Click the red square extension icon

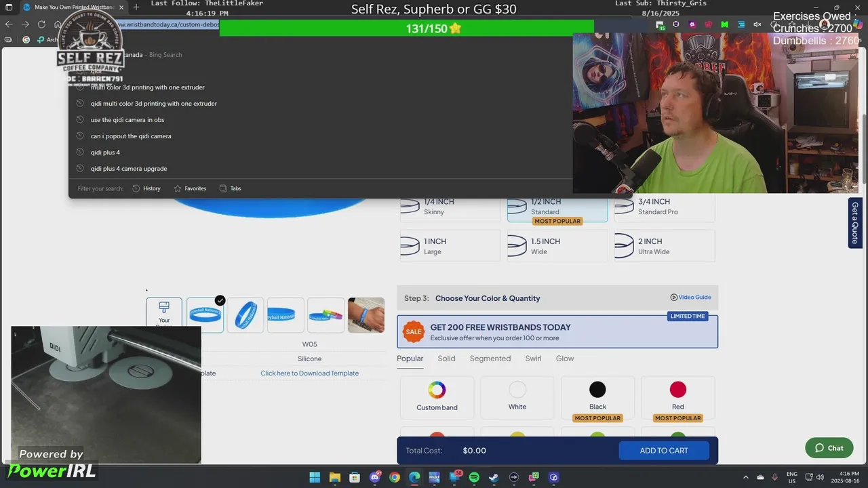(708, 24)
